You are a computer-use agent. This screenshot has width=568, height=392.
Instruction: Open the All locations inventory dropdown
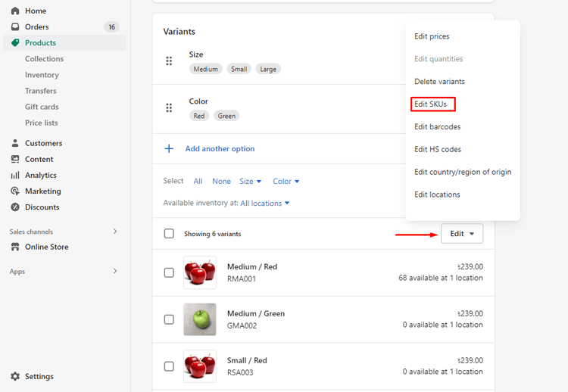[265, 204]
